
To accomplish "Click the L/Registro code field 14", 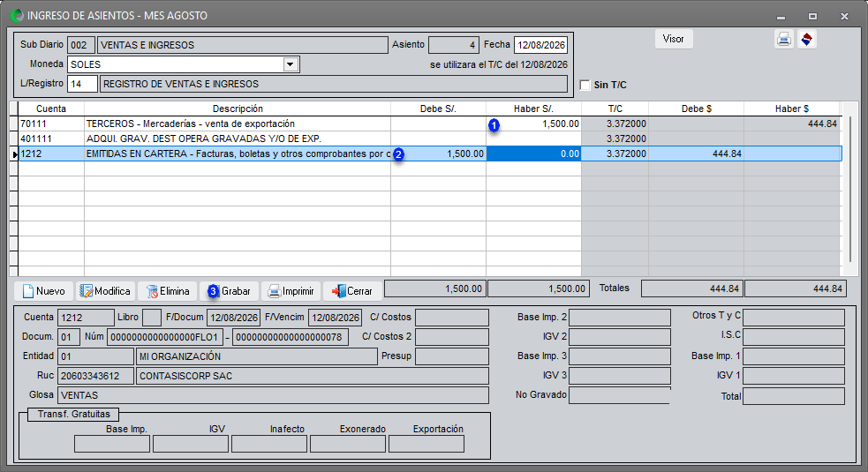I will [x=82, y=84].
